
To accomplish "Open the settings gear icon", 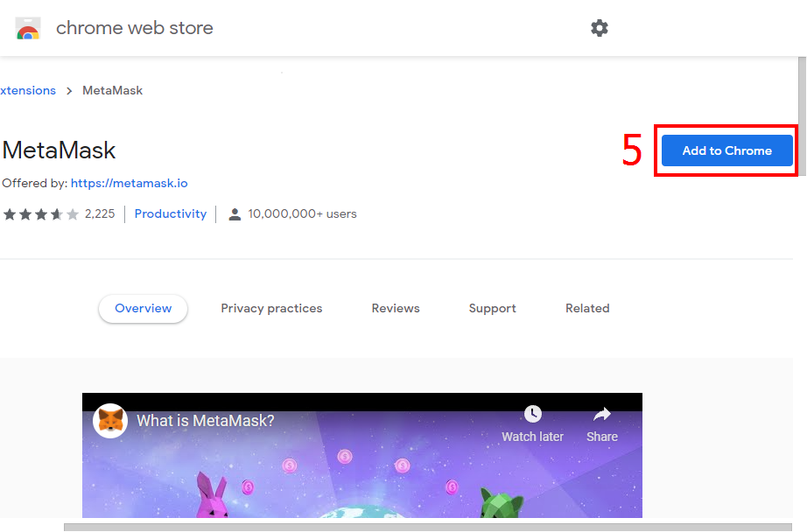I will pos(599,28).
